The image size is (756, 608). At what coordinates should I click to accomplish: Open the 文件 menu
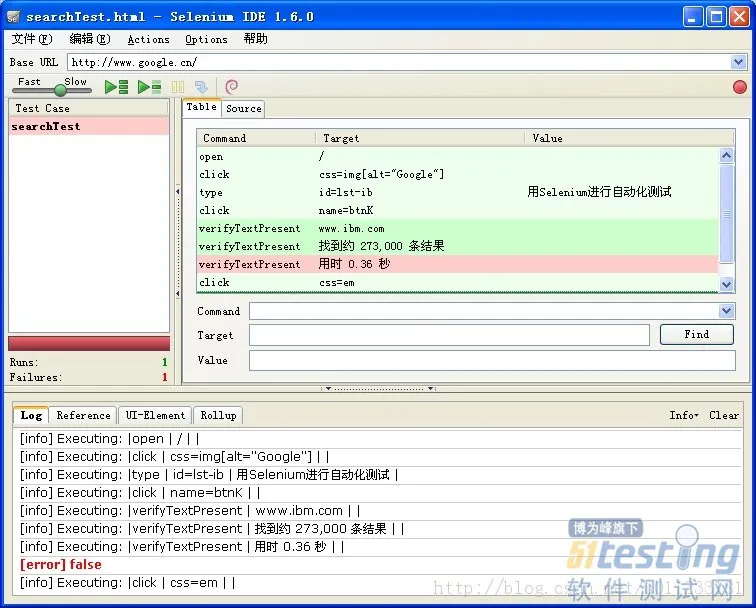point(32,39)
